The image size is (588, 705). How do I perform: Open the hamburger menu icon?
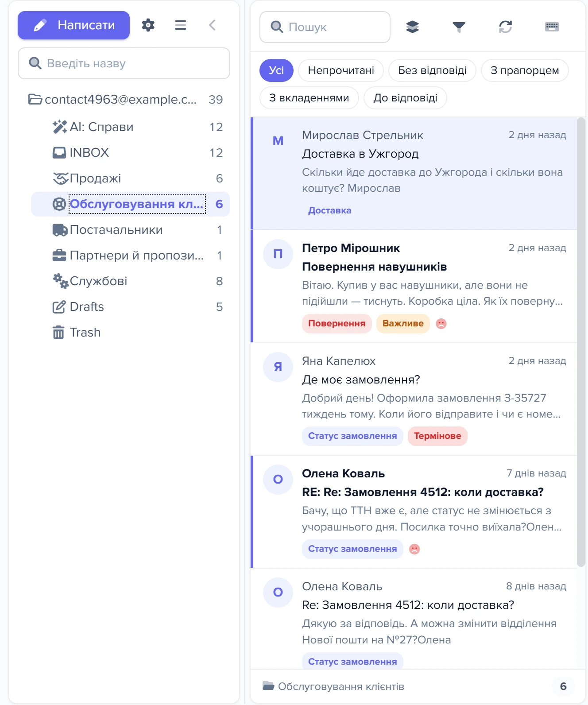tap(180, 25)
